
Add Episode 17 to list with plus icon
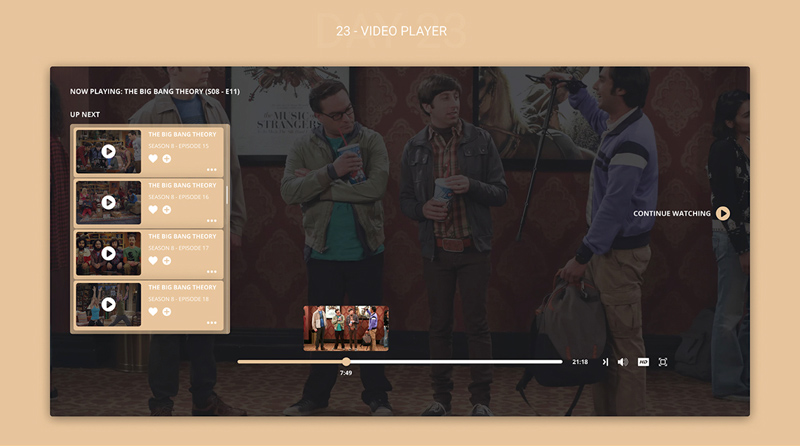click(x=167, y=261)
